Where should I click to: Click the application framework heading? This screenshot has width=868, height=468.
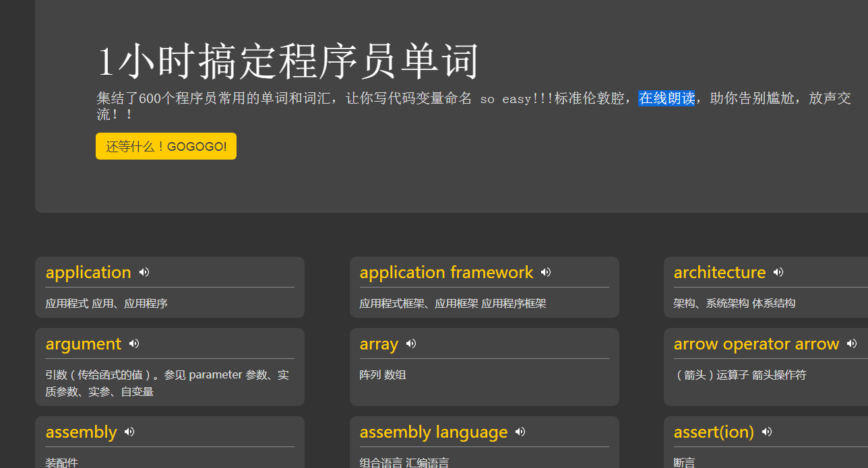446,273
